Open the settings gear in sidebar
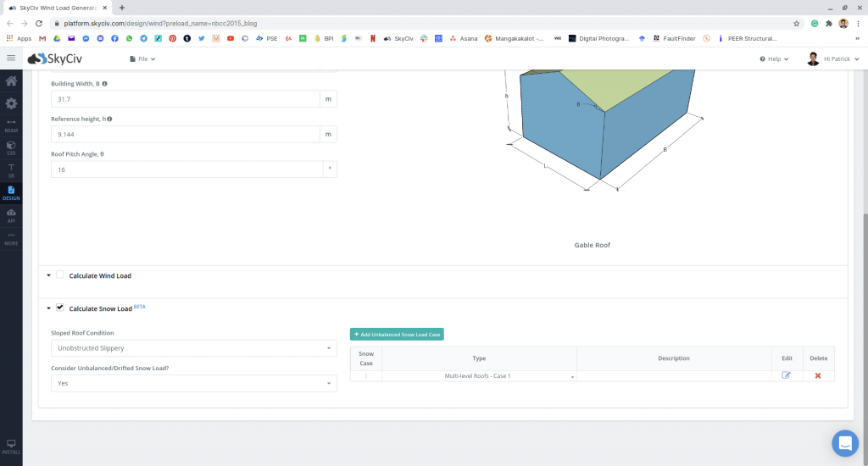The image size is (868, 466). [11, 103]
